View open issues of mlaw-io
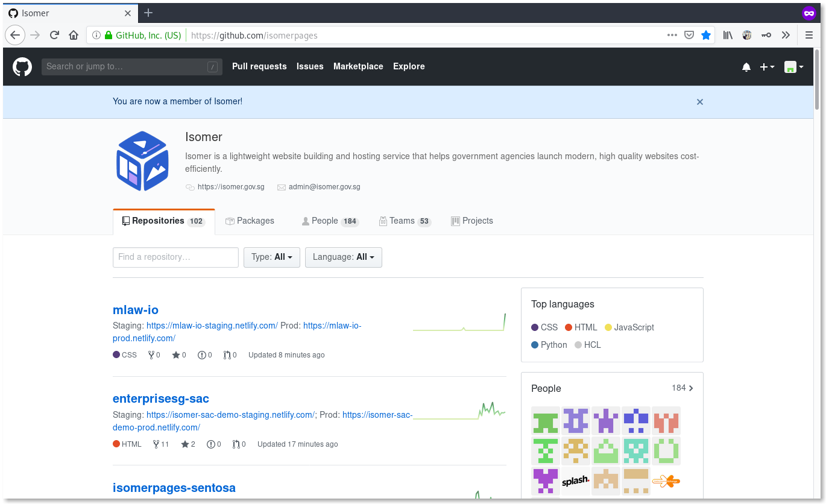 pyautogui.click(x=205, y=355)
